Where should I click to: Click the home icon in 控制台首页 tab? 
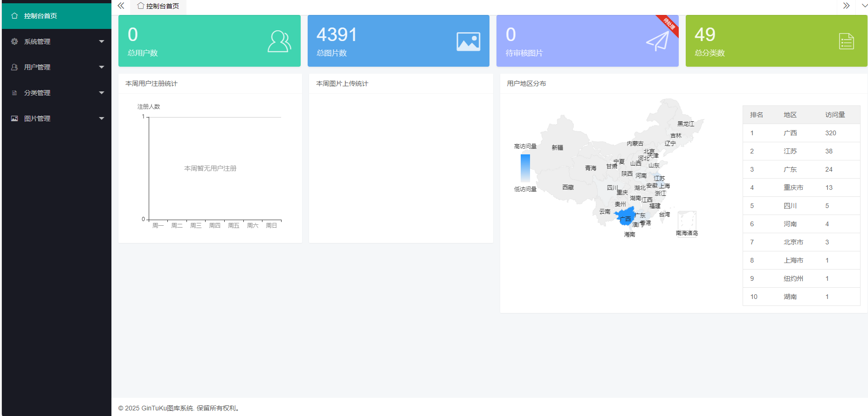140,6
